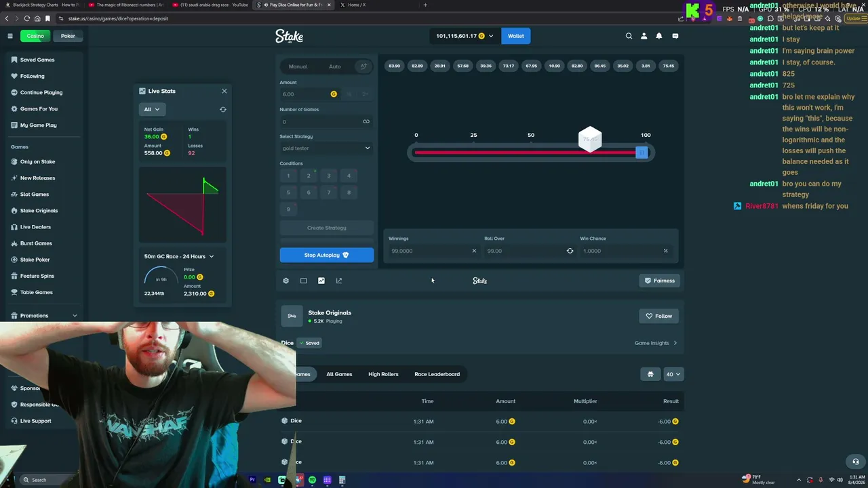The height and width of the screenshot is (488, 868).
Task: Change the 40 rows-per-page dropdown
Action: pos(673,374)
